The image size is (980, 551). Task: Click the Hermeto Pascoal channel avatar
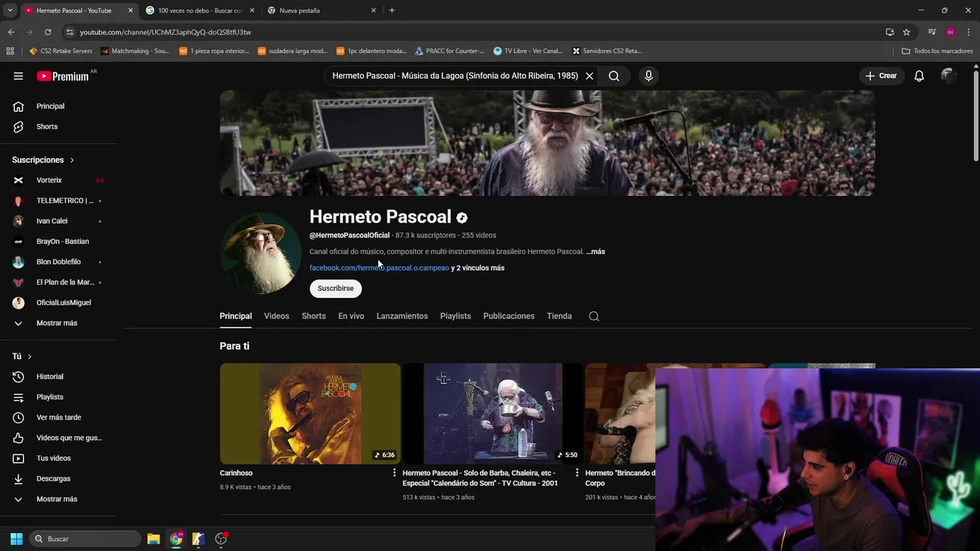[x=260, y=253]
